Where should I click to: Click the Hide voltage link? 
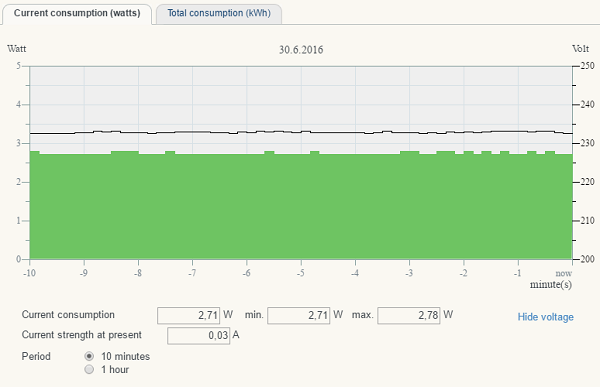coord(545,317)
